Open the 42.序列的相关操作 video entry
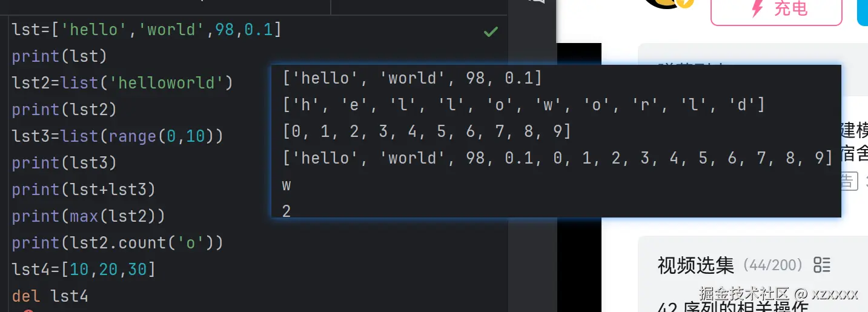The image size is (868, 312). tap(733, 307)
